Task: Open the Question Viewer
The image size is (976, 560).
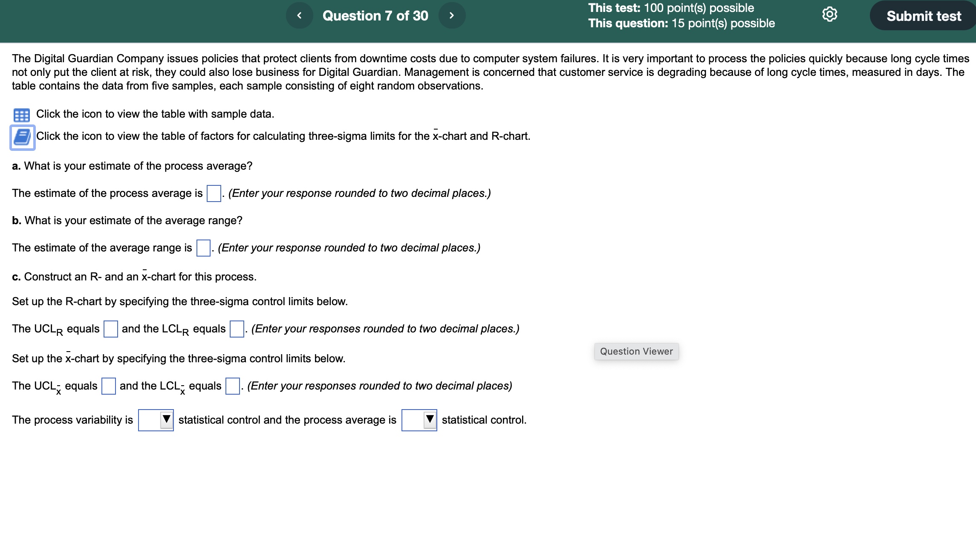Action: click(x=636, y=351)
